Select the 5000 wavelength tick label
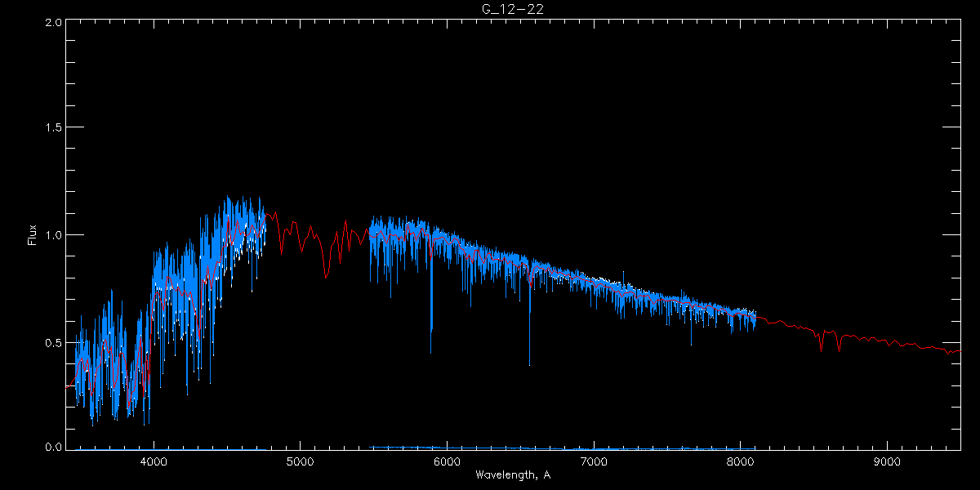 pos(300,461)
